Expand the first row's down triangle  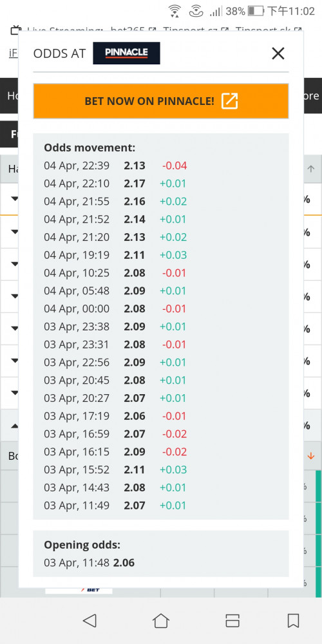pos(14,199)
